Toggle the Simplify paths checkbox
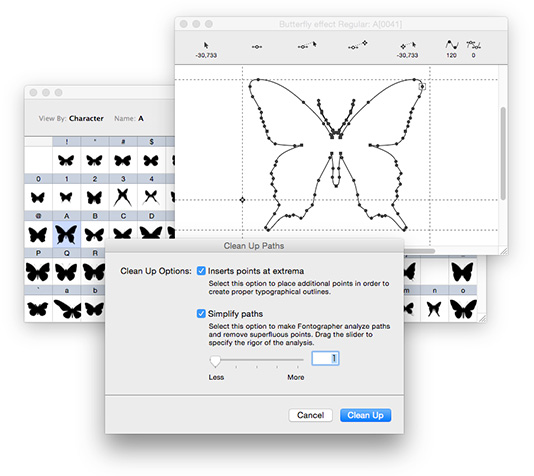The width and height of the screenshot is (534, 476). pos(201,314)
